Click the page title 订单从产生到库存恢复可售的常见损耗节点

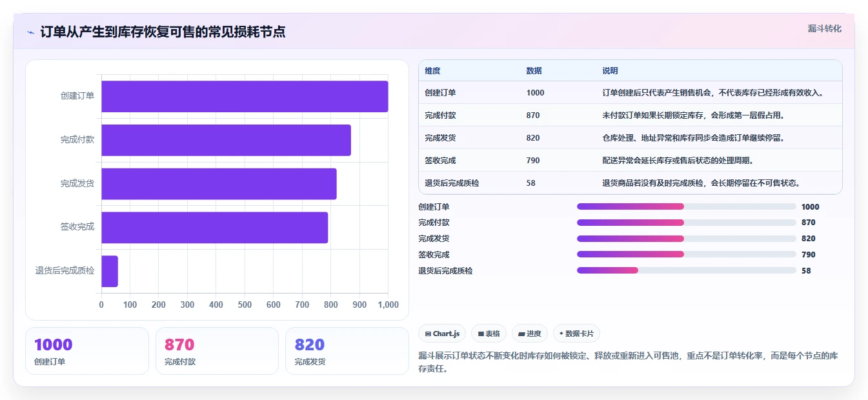coord(163,32)
